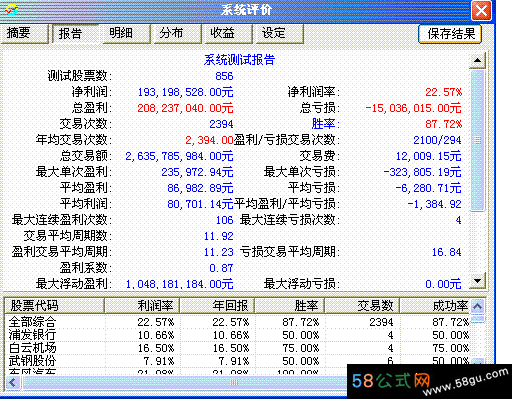Click the 武钢股份 利润率 cell 7.91%
This screenshot has height=399, width=512.
[x=159, y=361]
